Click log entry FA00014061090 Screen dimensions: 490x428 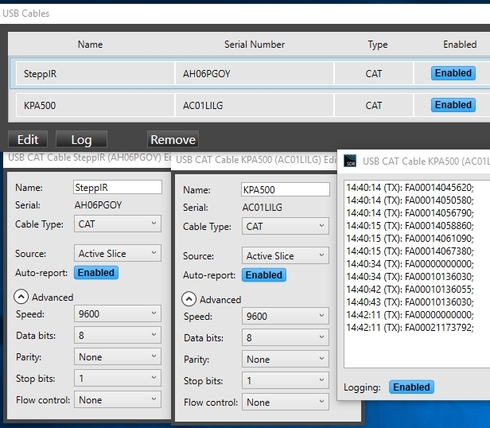[410, 238]
